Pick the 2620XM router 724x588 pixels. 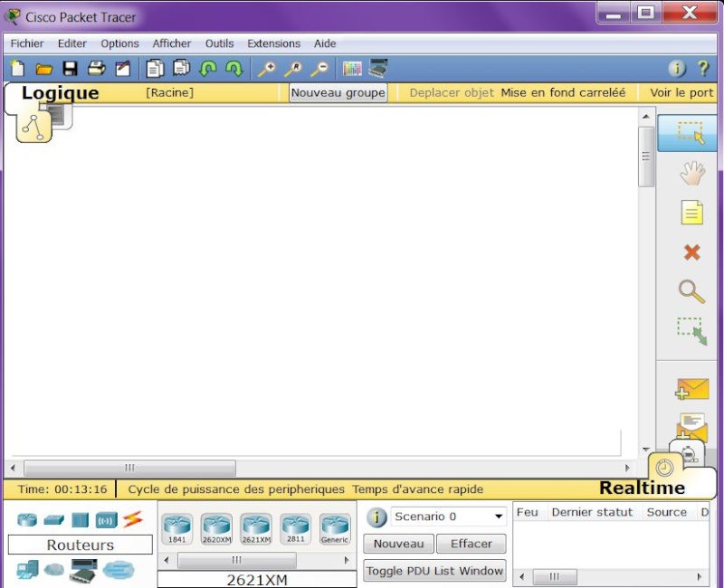pos(216,529)
